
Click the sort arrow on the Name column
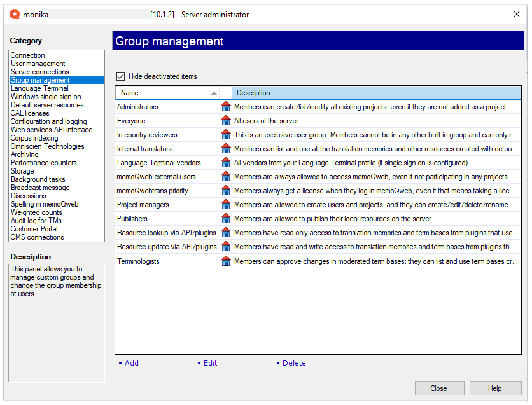coord(213,92)
